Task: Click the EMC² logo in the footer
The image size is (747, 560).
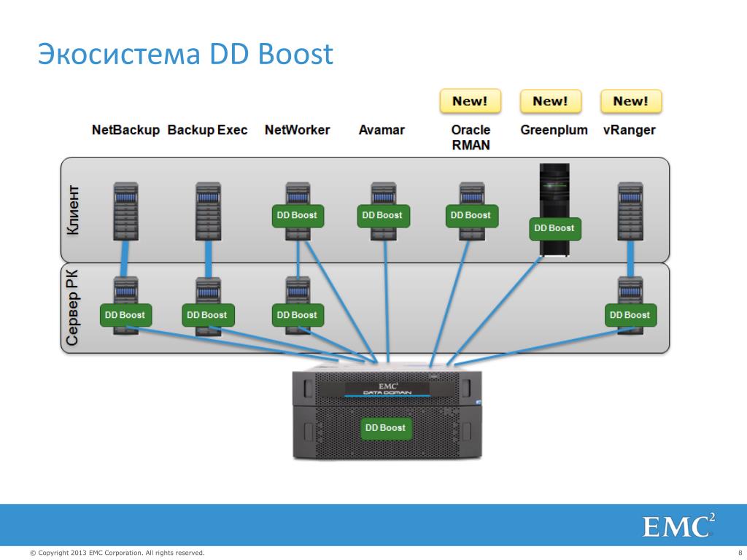Action: tap(678, 526)
